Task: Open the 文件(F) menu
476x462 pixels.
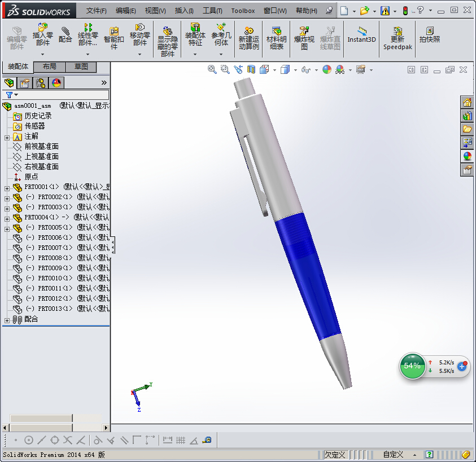Action: pyautogui.click(x=96, y=11)
